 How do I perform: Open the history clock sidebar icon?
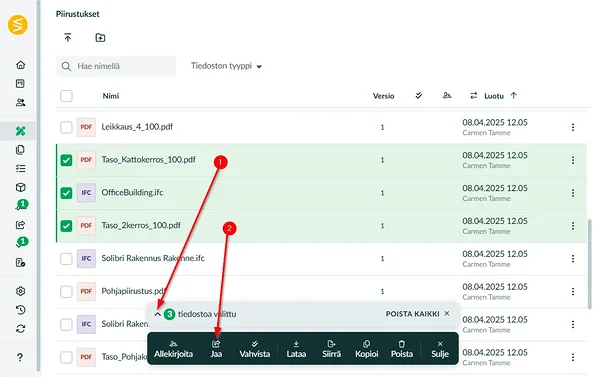point(21,310)
